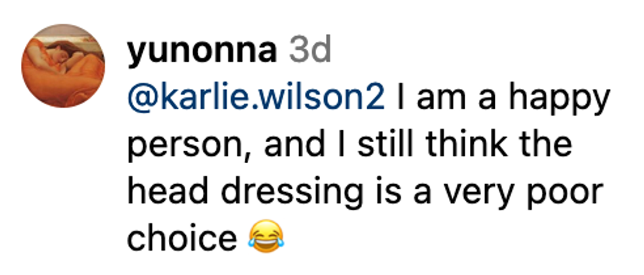Click the word "still" in the comment
The width and height of the screenshot is (644, 275).
click(x=381, y=144)
